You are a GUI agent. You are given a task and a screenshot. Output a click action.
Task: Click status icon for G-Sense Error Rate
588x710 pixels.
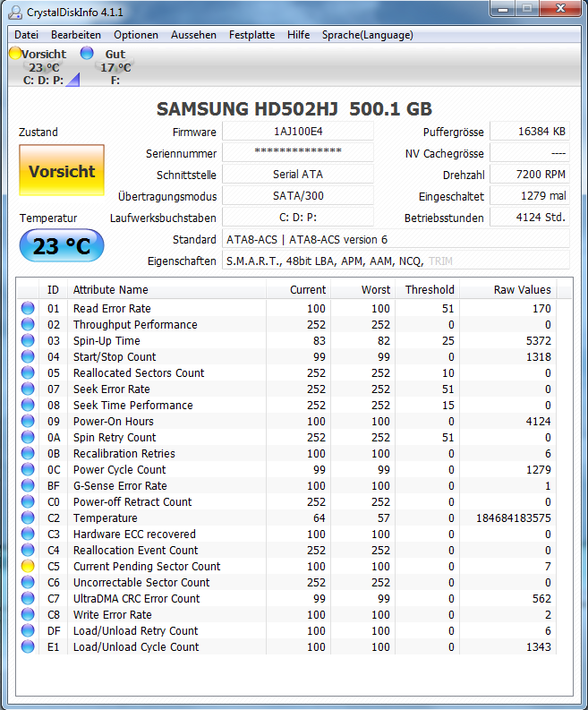(28, 485)
